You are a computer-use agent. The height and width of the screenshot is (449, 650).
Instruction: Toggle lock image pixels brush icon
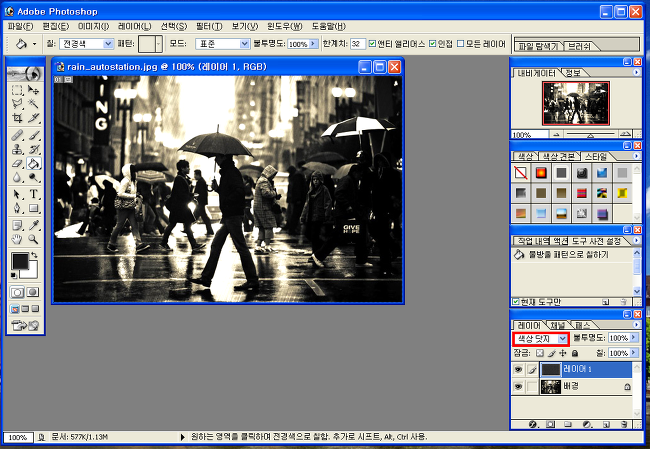coord(551,353)
